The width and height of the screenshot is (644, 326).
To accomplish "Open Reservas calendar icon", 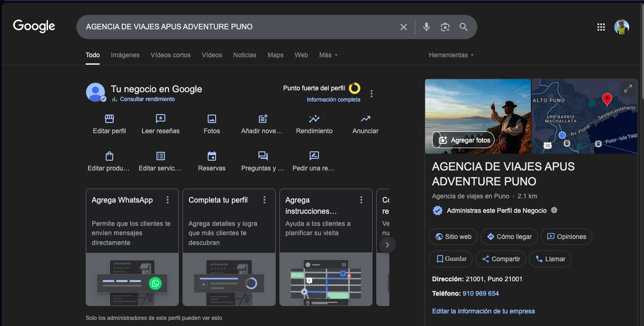I will (212, 156).
